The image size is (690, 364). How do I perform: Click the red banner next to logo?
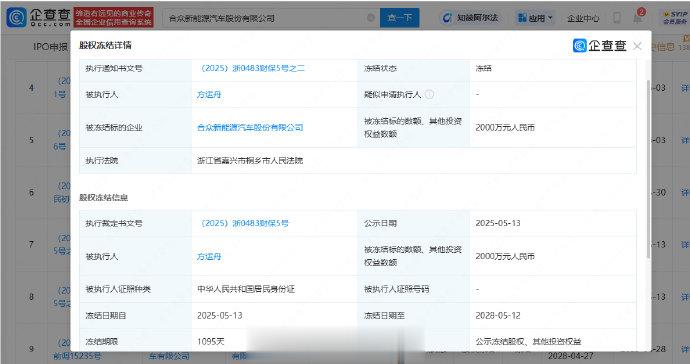pyautogui.click(x=114, y=17)
